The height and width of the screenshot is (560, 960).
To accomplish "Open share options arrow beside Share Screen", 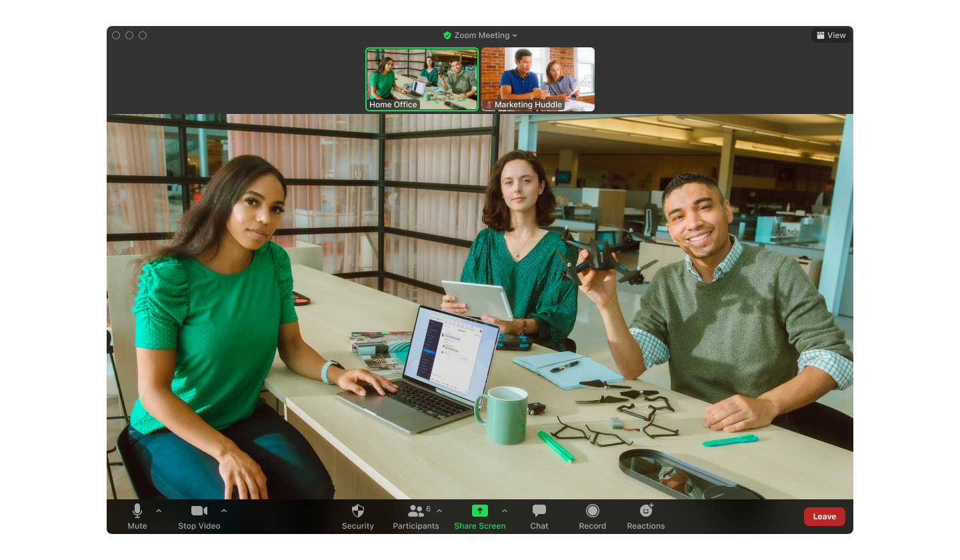I will [505, 511].
